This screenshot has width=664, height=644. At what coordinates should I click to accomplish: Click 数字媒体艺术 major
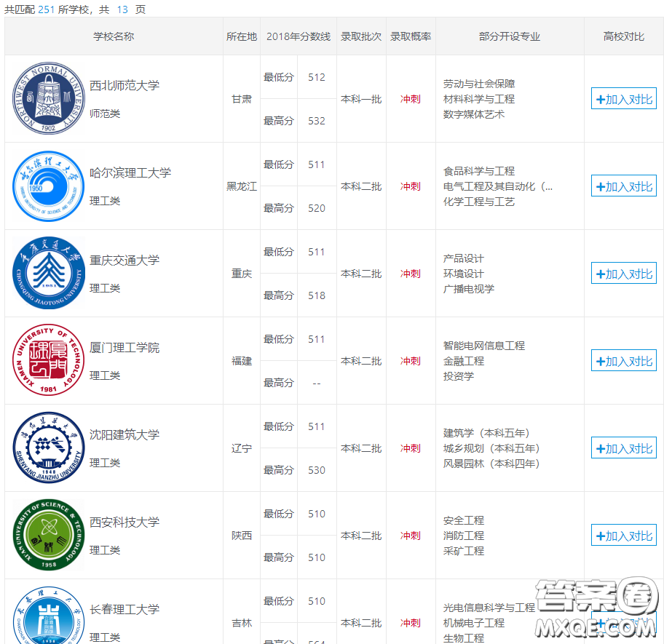[x=474, y=114]
